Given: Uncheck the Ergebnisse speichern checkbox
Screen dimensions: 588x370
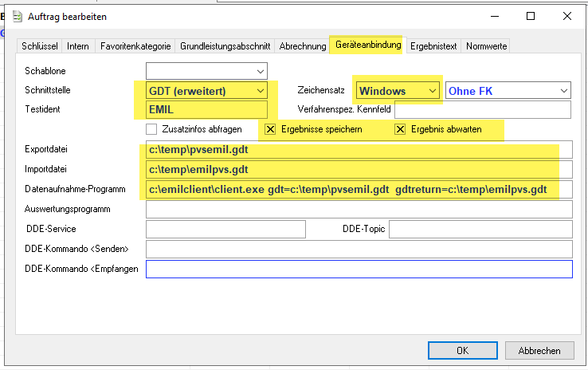Looking at the screenshot, I should click(x=270, y=129).
